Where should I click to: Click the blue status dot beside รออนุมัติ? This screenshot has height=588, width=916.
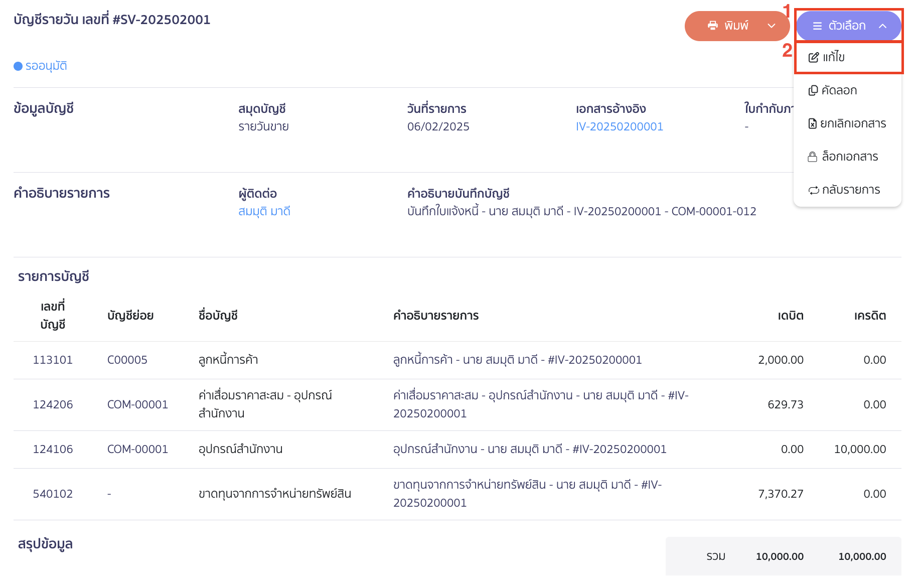point(18,66)
